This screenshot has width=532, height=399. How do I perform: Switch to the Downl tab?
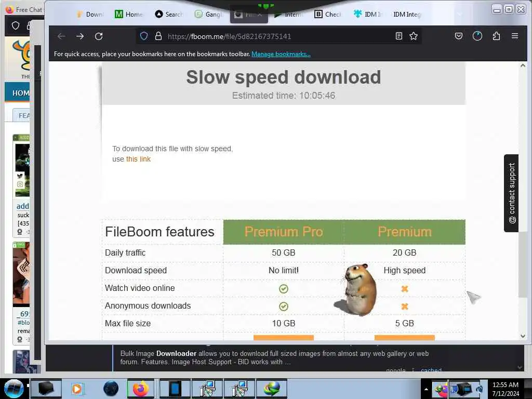pos(90,14)
